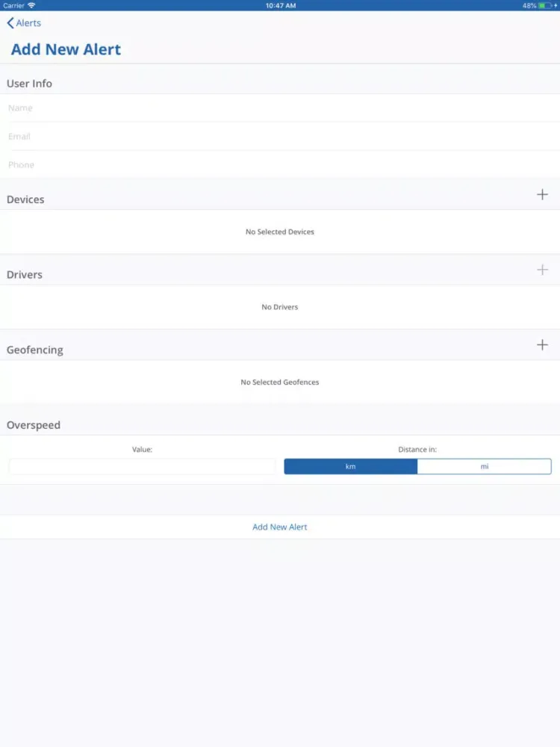Submit with Add New Alert link
Viewport: 560px width, 747px height.
click(x=279, y=527)
